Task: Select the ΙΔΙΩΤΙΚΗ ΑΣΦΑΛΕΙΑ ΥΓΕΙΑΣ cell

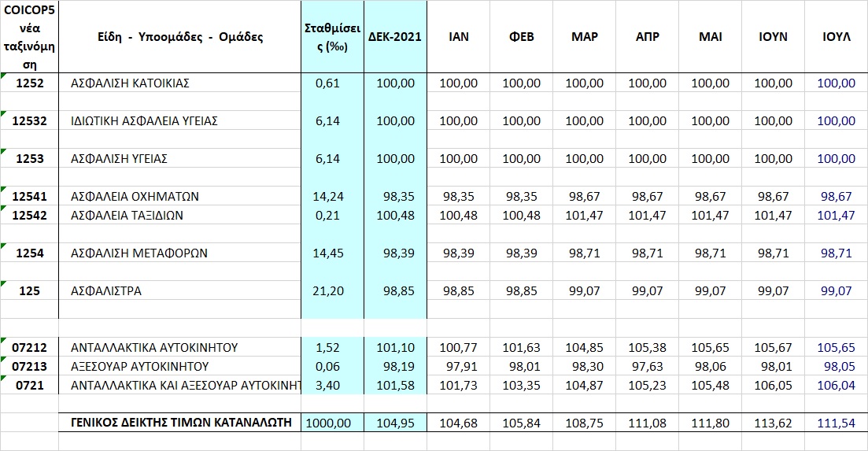Action: click(180, 120)
